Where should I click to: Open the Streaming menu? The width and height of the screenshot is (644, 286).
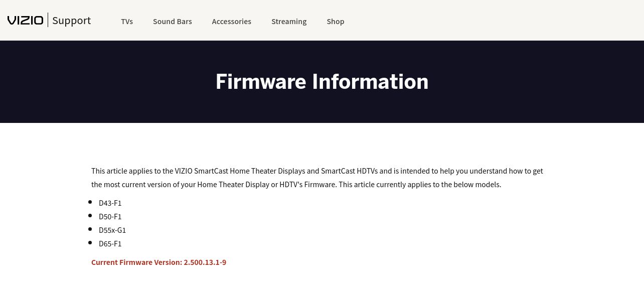289,21
